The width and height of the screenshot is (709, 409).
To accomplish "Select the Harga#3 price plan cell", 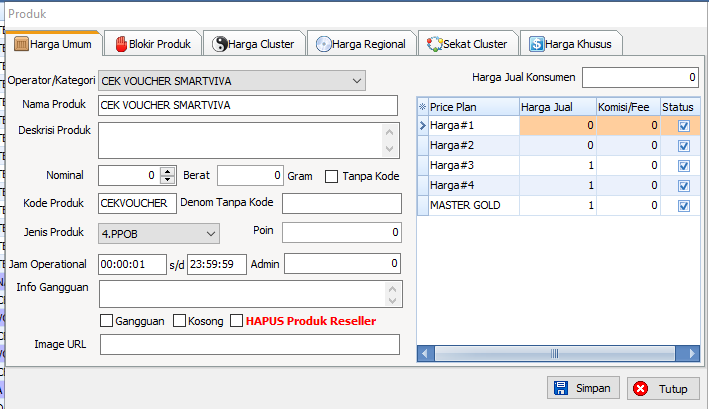I will point(473,165).
